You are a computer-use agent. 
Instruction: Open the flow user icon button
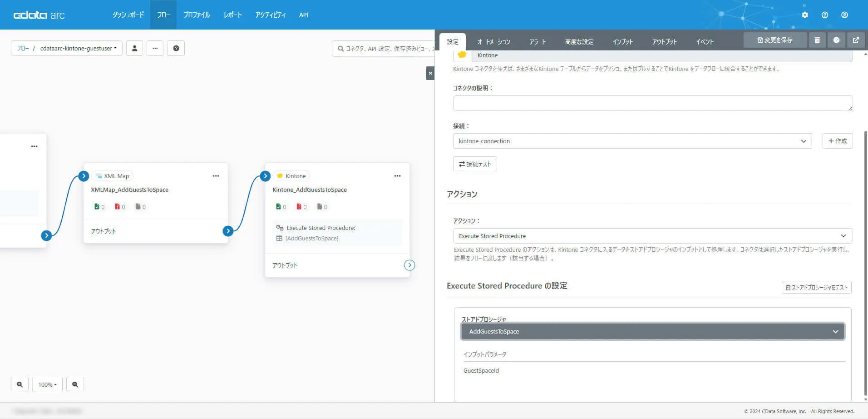point(134,48)
